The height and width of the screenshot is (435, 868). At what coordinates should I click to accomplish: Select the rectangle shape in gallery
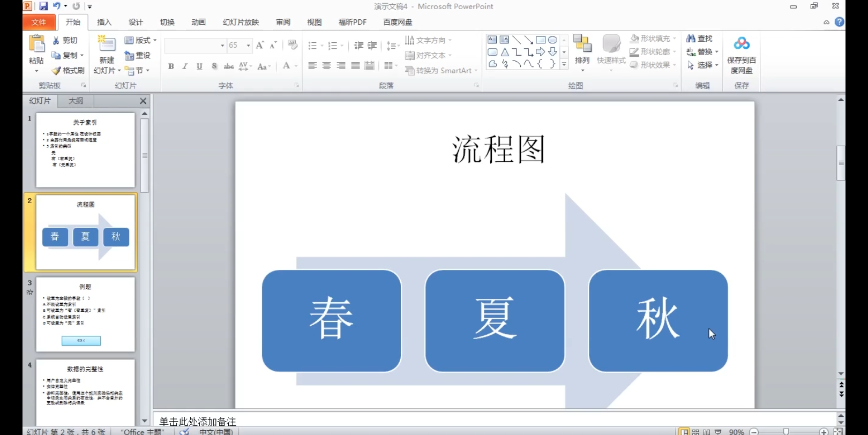coord(541,40)
